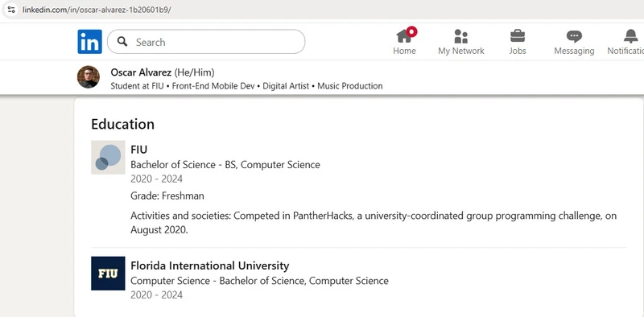Click the FIU placeholder school logo

click(x=108, y=157)
